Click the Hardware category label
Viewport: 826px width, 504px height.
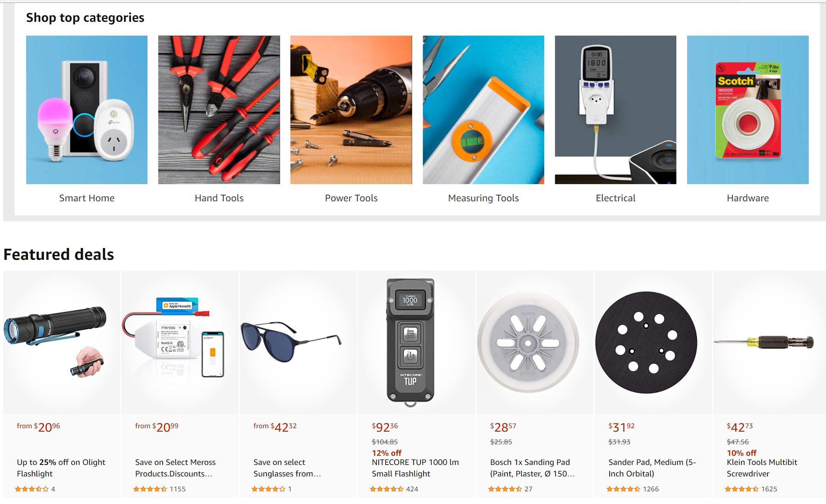click(748, 198)
